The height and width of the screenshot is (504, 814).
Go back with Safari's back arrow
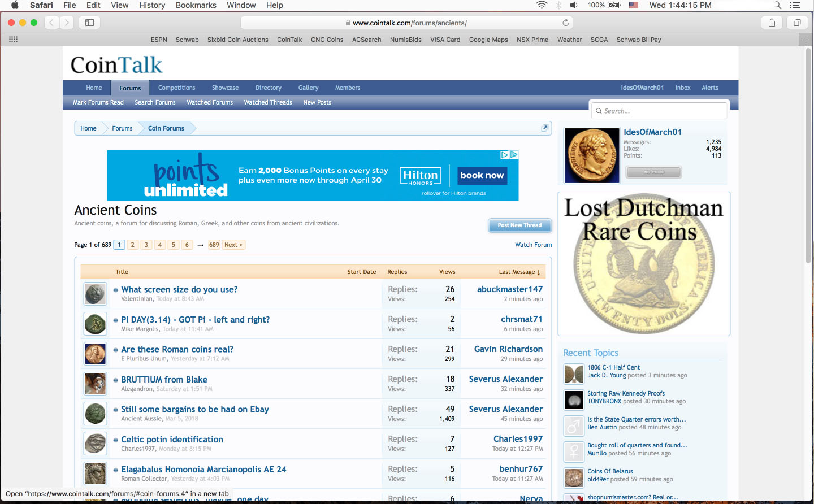[51, 23]
